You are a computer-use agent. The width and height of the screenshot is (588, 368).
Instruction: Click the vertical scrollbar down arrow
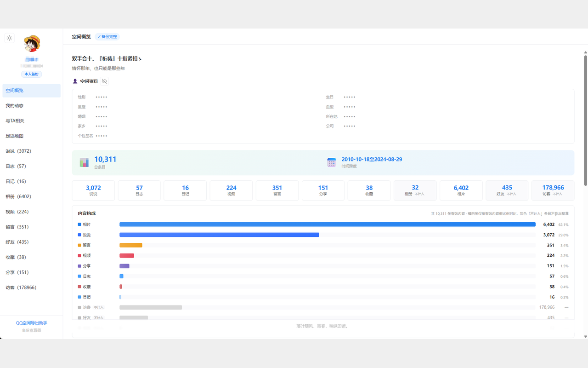coord(585,336)
